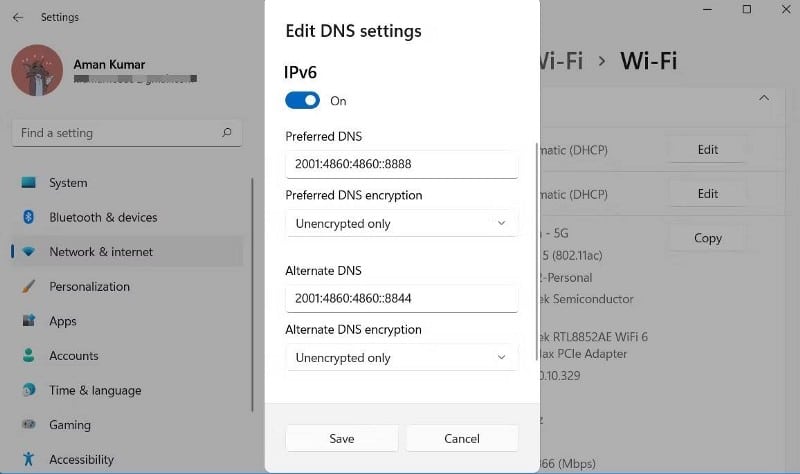Click the back arrow in Settings
The image size is (800, 474).
tap(18, 17)
